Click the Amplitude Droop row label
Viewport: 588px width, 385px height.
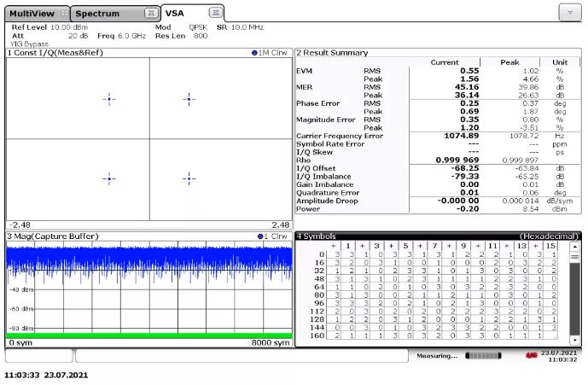[x=327, y=201]
